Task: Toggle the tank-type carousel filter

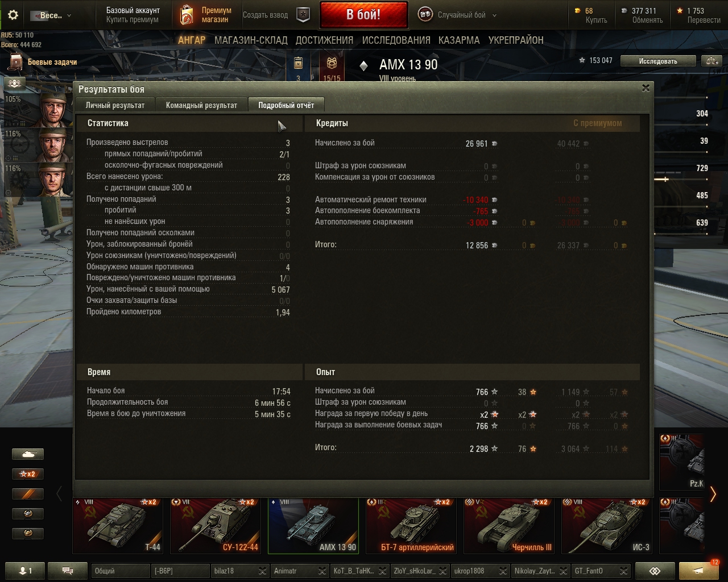Action: [x=28, y=454]
